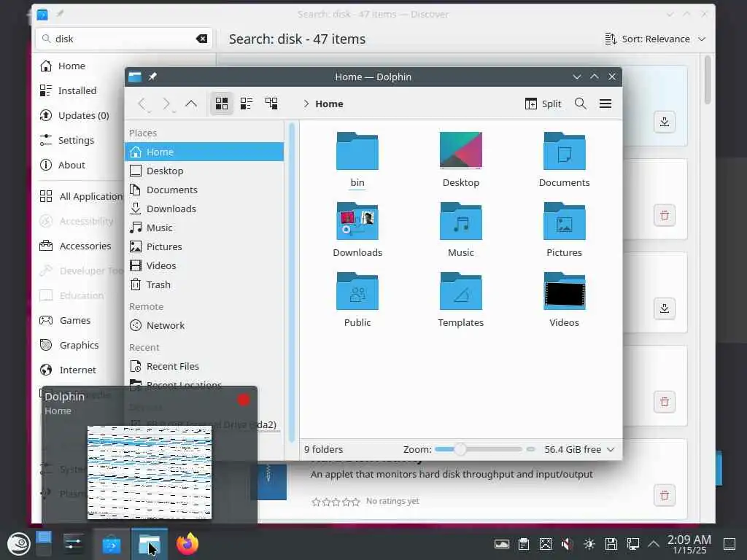Click muted volume tray icon
Screen dimensions: 747x560
[567, 544]
